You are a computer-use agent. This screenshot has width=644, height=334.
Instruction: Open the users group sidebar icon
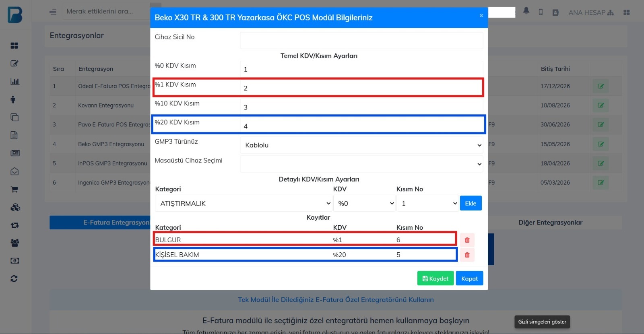(x=14, y=243)
